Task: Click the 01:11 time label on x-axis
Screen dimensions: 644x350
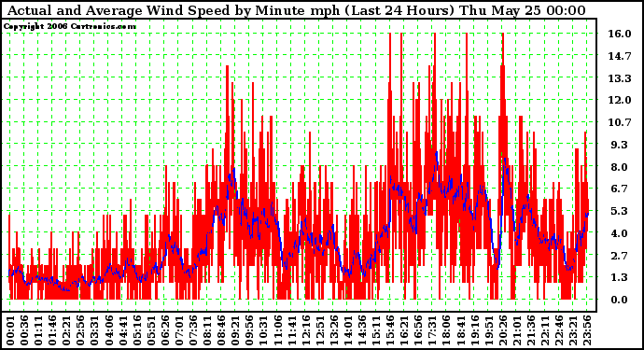Action: click(38, 330)
